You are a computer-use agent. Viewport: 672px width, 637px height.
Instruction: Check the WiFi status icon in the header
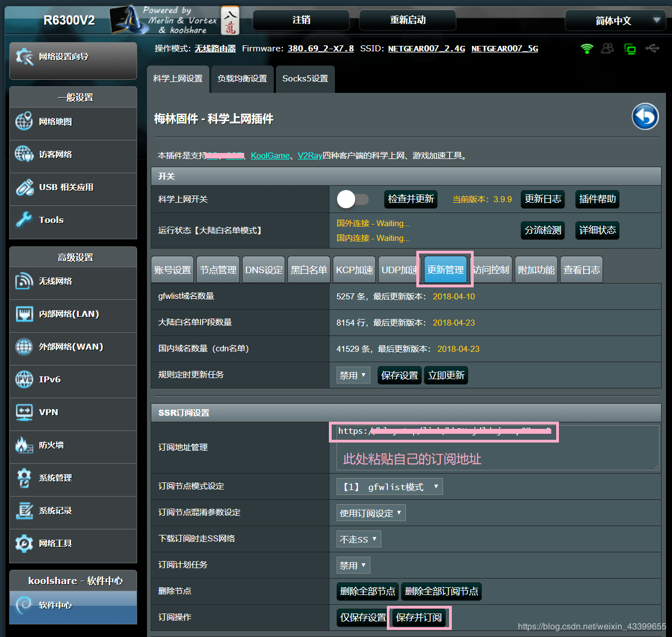[x=587, y=49]
